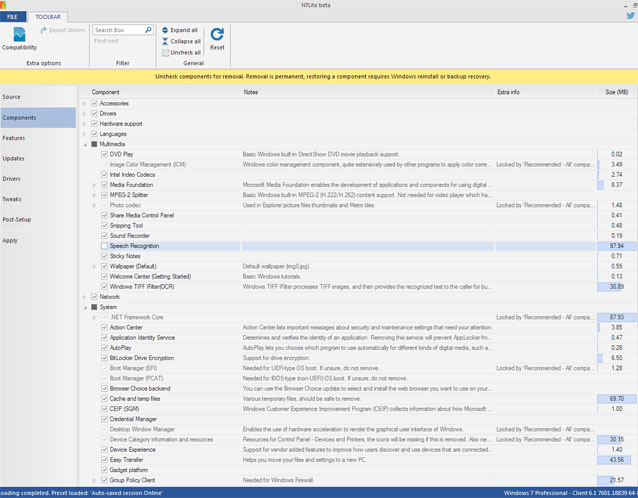Click the Expand all icon

(x=165, y=30)
